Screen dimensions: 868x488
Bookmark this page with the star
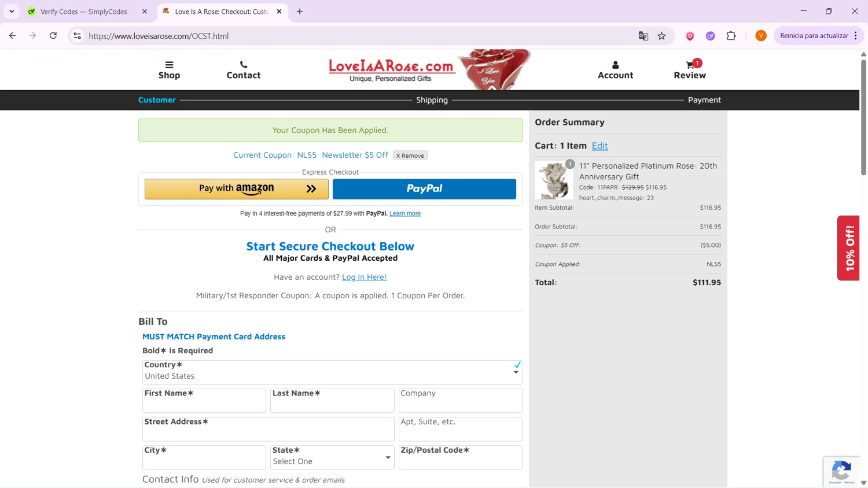click(x=662, y=36)
